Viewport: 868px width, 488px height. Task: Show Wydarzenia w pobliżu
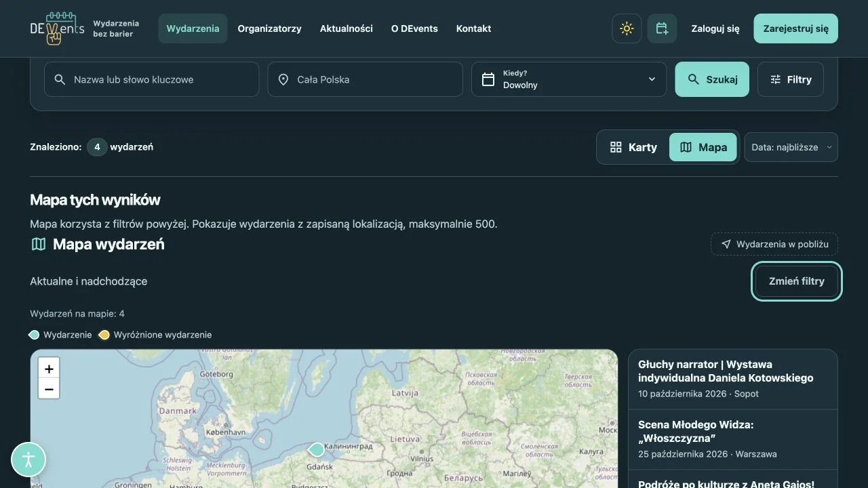[774, 244]
